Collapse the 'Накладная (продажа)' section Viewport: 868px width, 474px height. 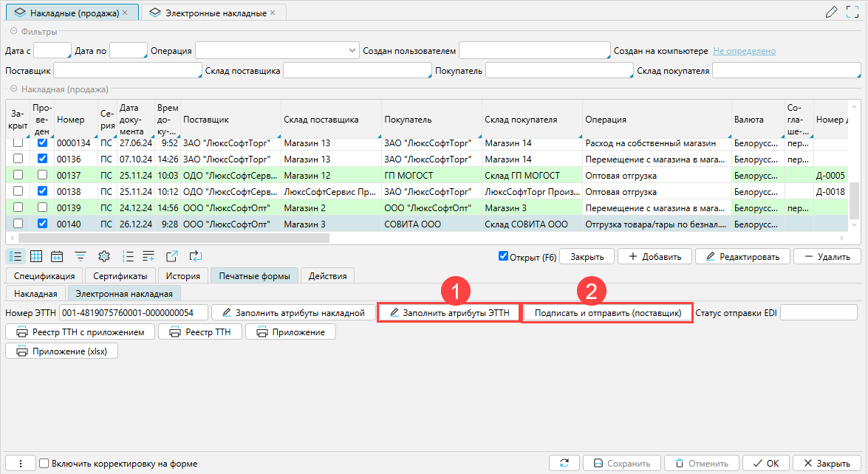point(13,89)
